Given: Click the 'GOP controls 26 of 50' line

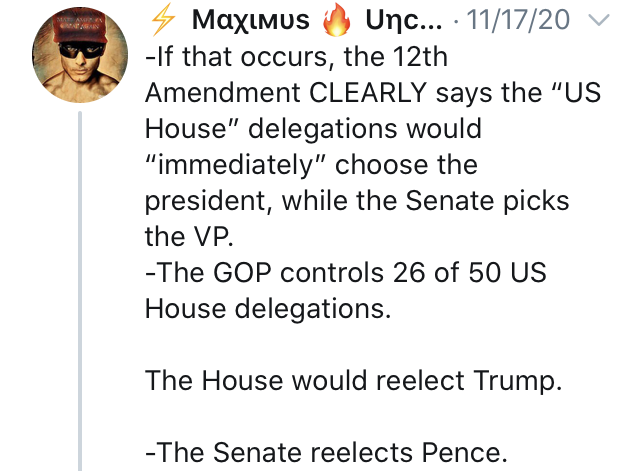Looking at the screenshot, I should tap(346, 272).
